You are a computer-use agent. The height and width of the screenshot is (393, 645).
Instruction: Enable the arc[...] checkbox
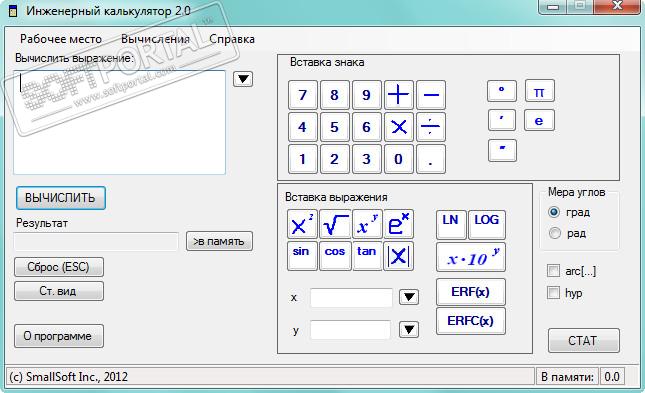click(571, 271)
